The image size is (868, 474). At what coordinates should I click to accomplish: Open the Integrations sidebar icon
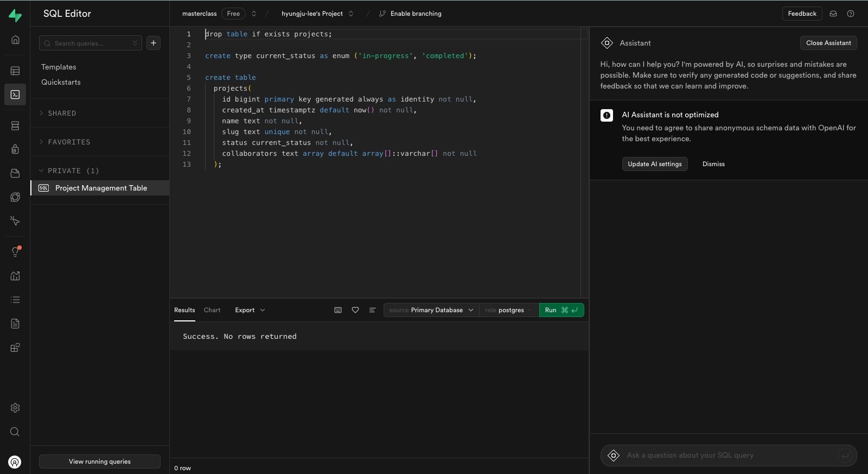(15, 347)
